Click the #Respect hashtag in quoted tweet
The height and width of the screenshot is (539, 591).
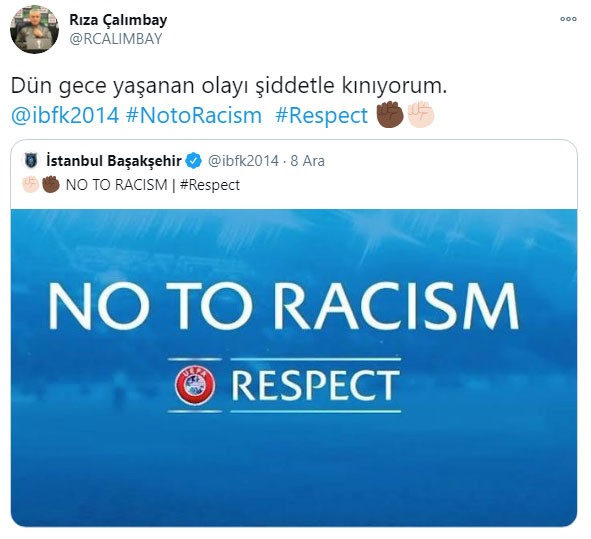click(210, 185)
